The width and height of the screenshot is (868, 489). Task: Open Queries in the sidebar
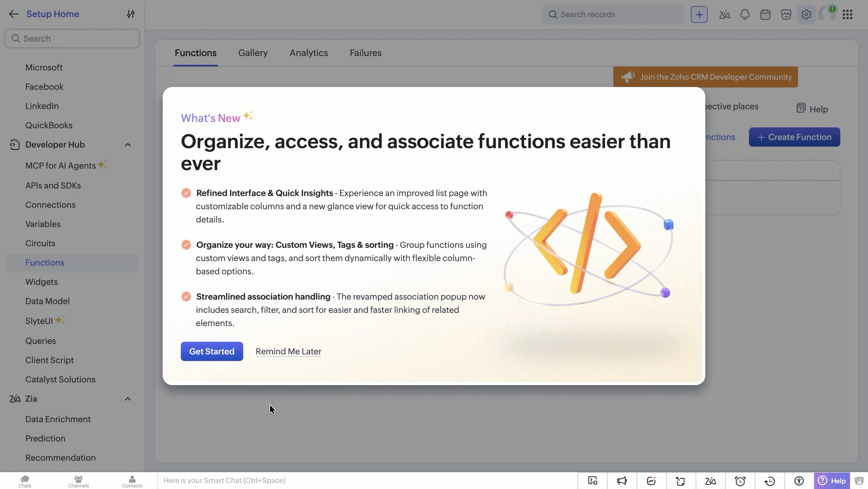pos(40,341)
